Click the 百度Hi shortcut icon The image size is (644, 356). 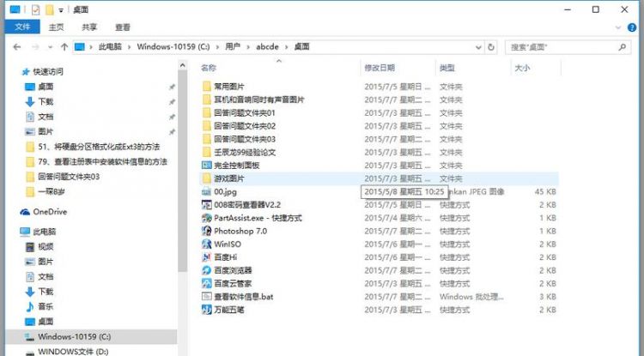point(206,257)
